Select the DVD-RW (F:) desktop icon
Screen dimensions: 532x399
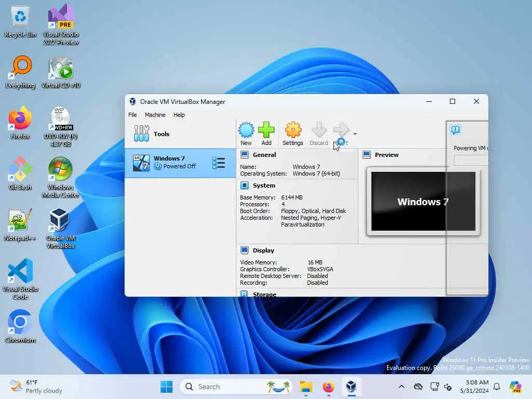click(61, 126)
